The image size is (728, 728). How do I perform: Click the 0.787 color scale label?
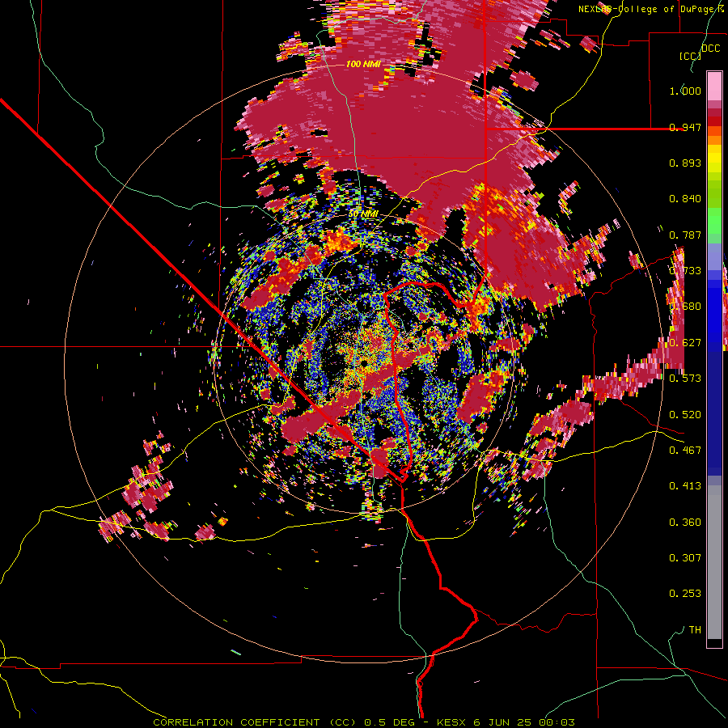[x=685, y=235]
